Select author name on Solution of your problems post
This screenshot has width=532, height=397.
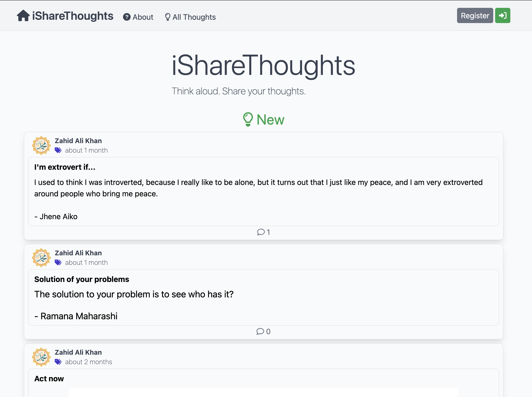[78, 253]
